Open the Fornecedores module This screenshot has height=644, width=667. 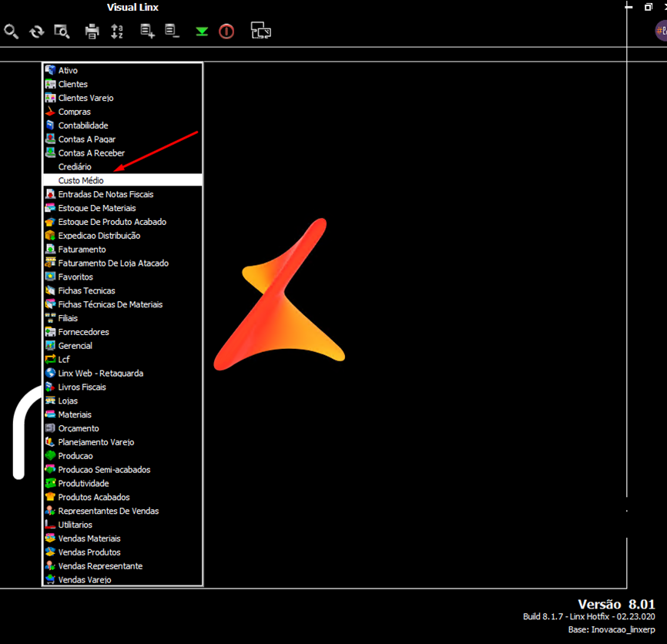122,332
